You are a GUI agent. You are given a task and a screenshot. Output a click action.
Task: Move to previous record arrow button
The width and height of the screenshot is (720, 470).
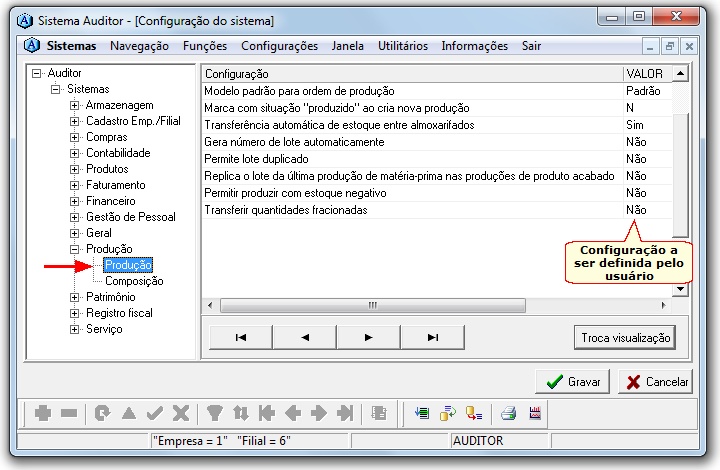coord(304,337)
